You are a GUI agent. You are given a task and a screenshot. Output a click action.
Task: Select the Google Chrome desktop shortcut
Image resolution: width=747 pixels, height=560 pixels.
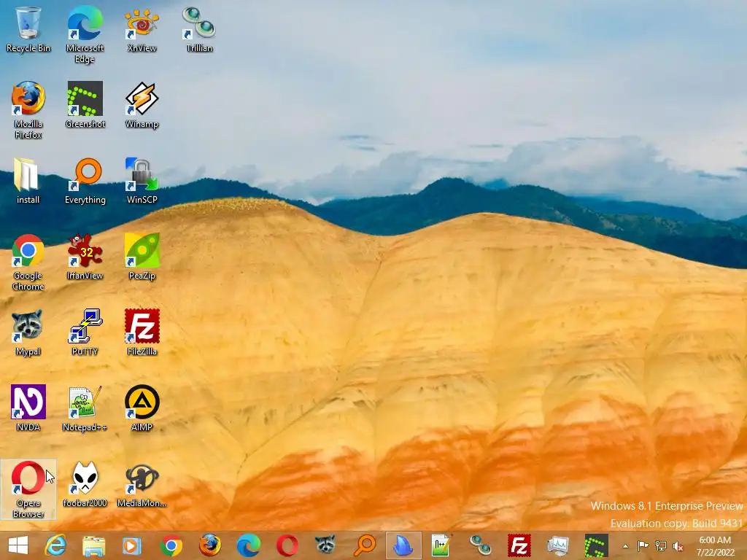28,262
